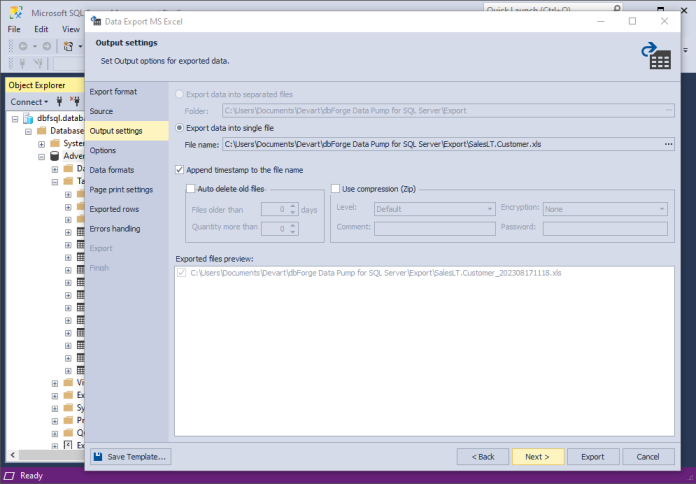Image resolution: width=696 pixels, height=484 pixels.
Task: Click the Export button
Action: coord(592,456)
